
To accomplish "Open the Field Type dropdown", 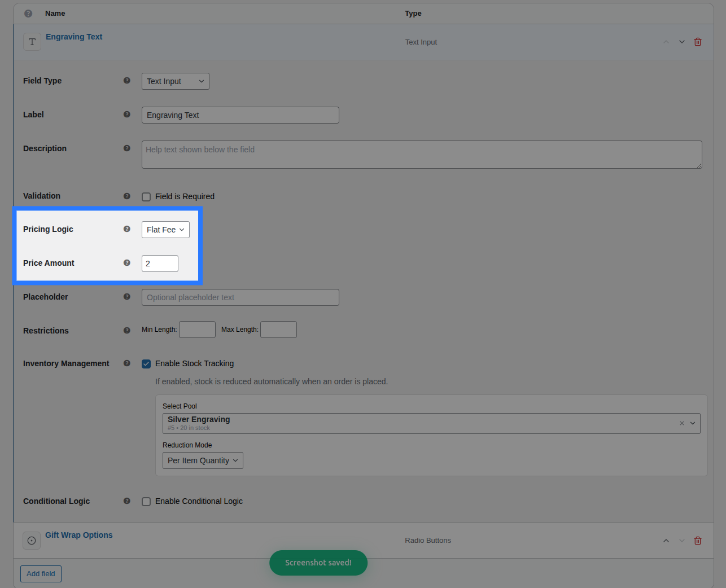I will tap(176, 81).
